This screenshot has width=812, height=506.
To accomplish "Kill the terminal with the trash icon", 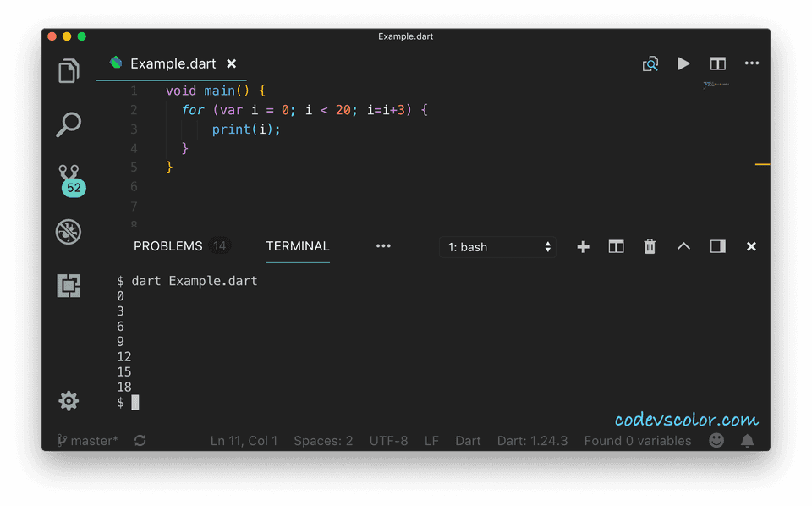I will [650, 246].
